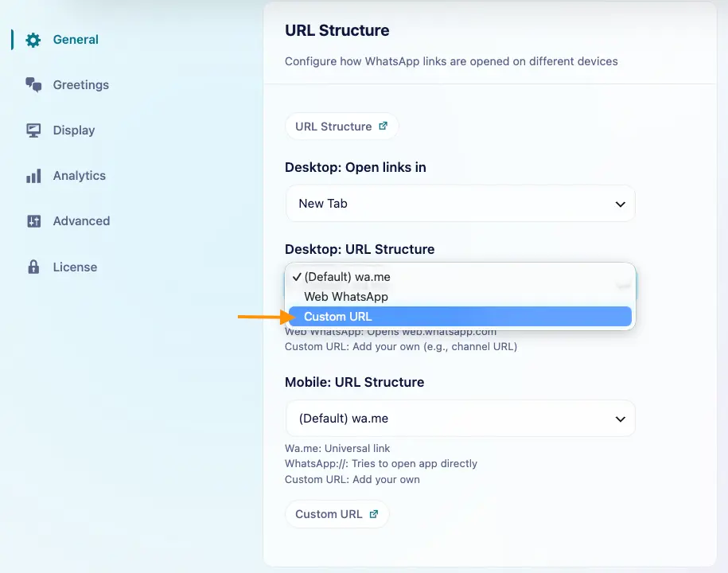Click the URL Structure page heading

pyautogui.click(x=337, y=30)
